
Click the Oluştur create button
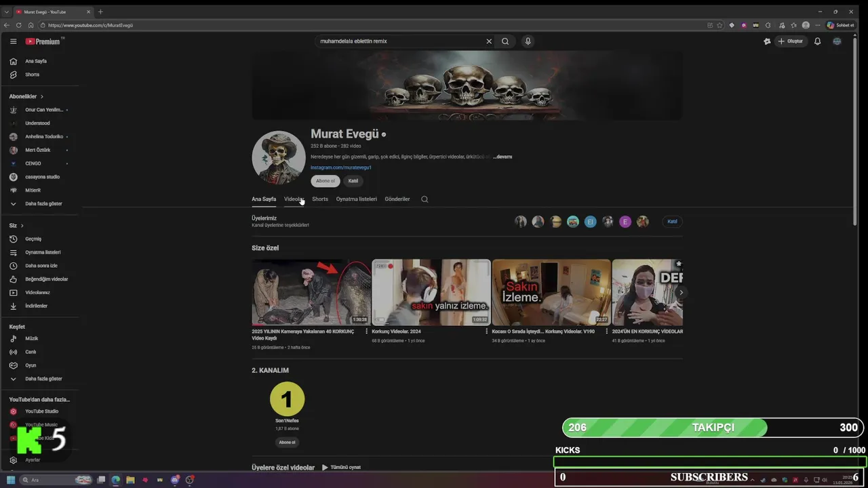[x=791, y=41]
